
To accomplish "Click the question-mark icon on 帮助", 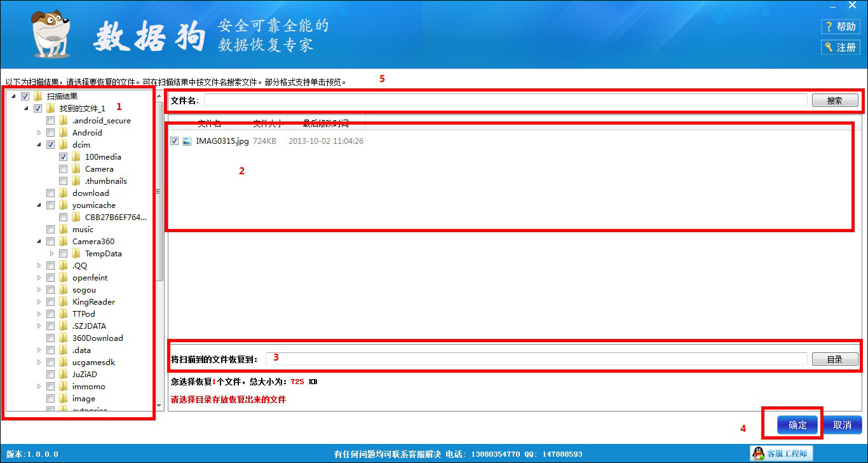I will 830,26.
